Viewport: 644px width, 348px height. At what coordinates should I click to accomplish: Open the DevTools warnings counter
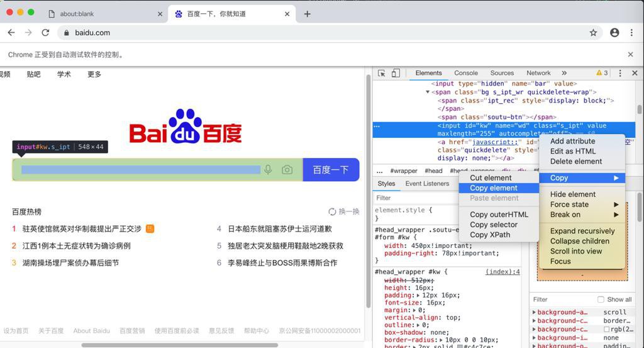[602, 73]
